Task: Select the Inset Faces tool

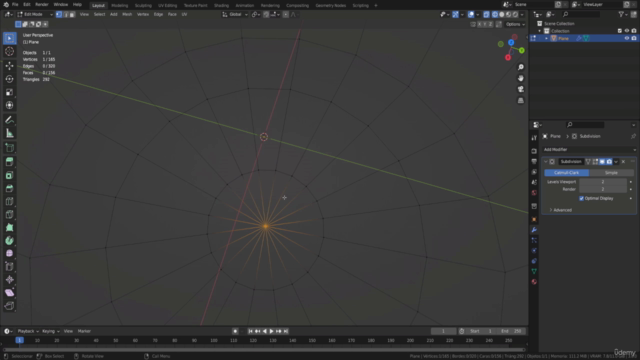Action: point(9,176)
